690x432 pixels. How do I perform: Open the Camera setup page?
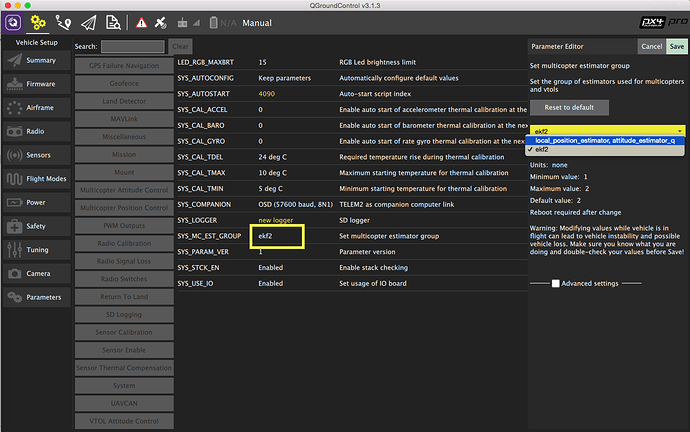(x=37, y=274)
